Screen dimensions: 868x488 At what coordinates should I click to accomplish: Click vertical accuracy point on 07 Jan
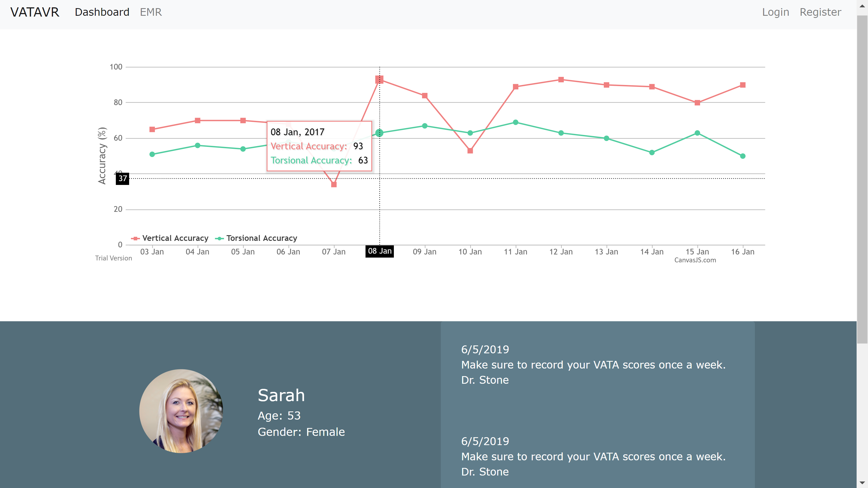334,184
